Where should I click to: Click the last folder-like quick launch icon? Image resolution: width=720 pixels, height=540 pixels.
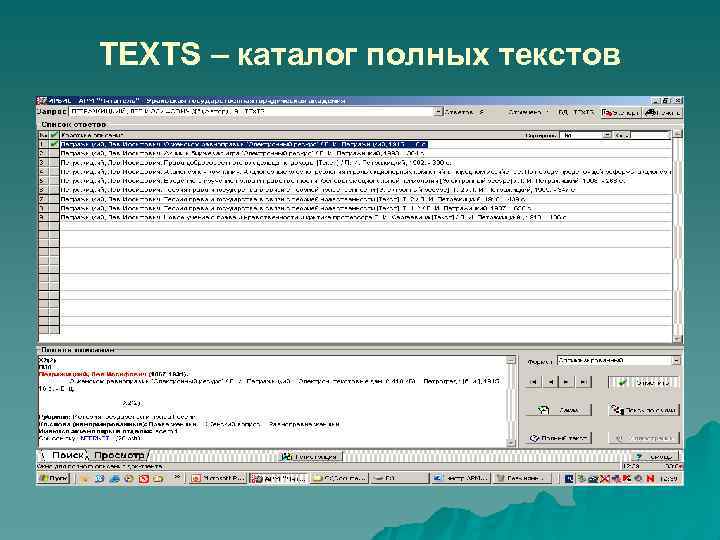(158, 478)
